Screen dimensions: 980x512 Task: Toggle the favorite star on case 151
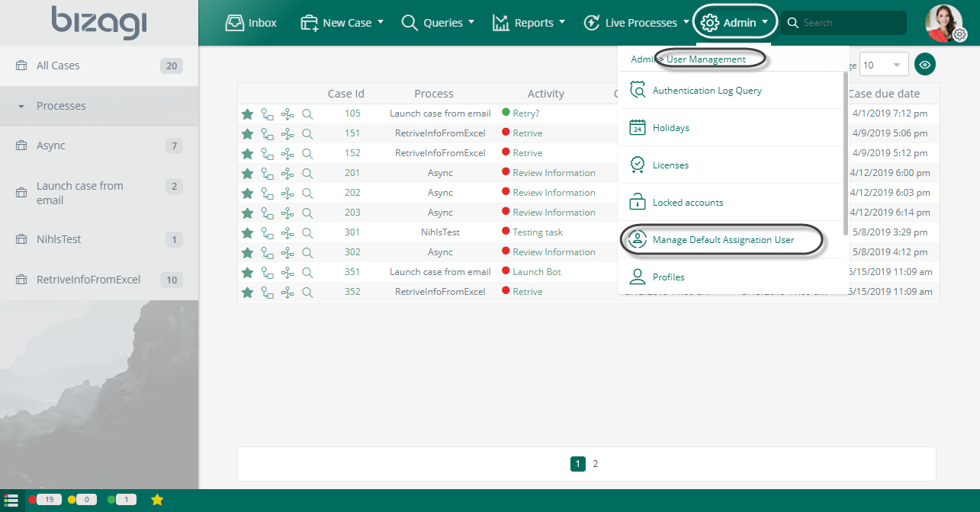247,133
